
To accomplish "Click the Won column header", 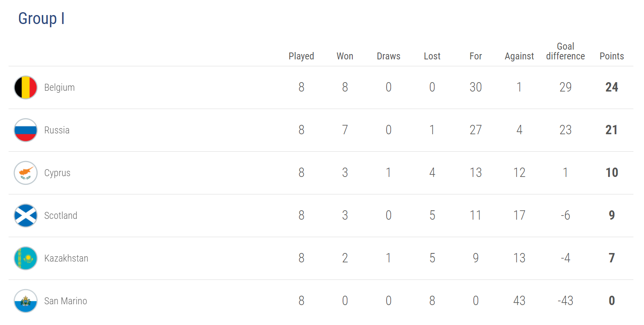I will 345,56.
